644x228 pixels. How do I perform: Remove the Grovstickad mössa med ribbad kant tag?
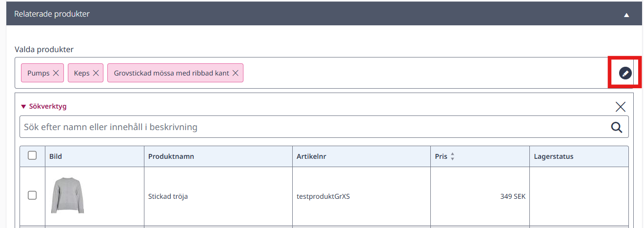235,73
